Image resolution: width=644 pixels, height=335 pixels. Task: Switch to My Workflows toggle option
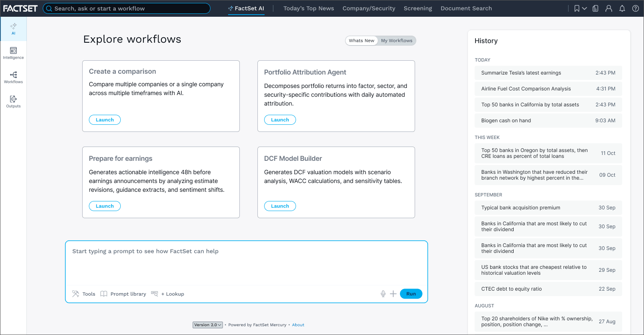click(397, 41)
